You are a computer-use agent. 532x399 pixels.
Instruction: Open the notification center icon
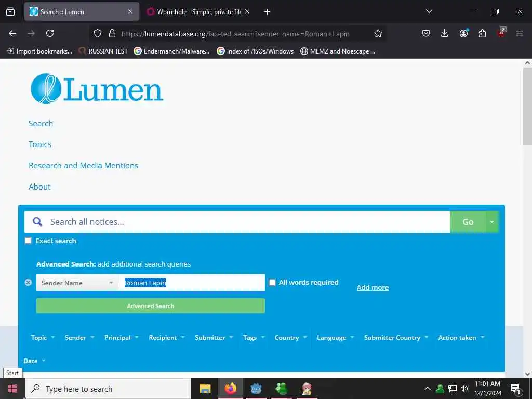coord(515,389)
